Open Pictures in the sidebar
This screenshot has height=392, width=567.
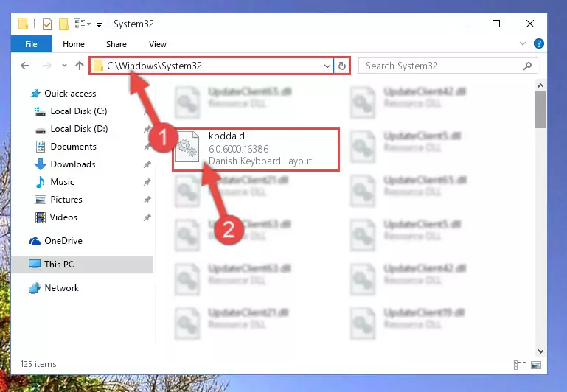(x=66, y=200)
